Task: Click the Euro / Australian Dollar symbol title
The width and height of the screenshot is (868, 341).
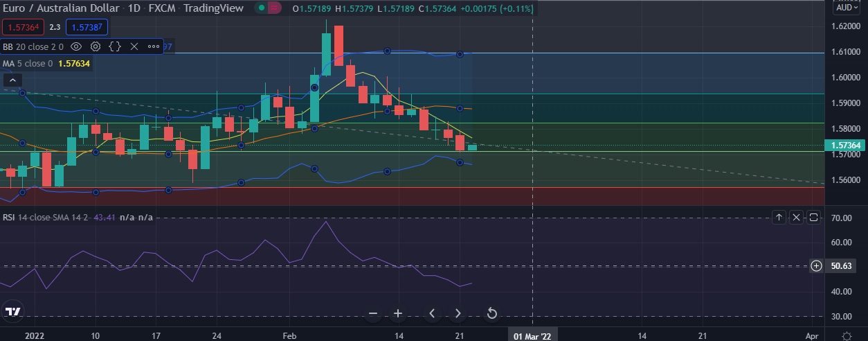Action: (x=60, y=8)
